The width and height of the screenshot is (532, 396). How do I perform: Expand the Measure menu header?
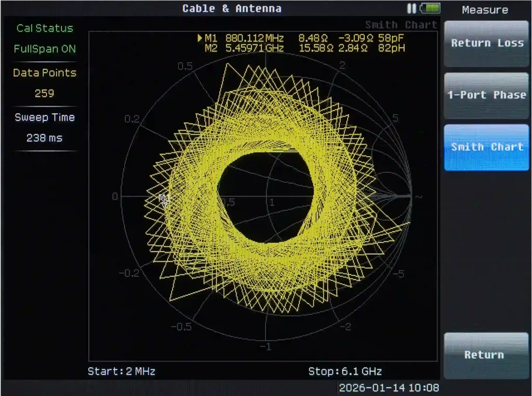point(485,10)
